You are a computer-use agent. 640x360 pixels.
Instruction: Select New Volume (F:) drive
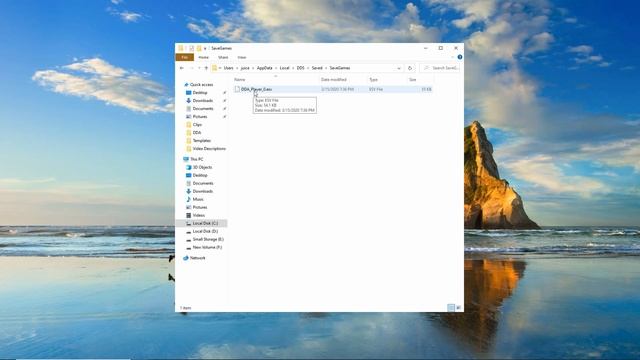click(207, 247)
